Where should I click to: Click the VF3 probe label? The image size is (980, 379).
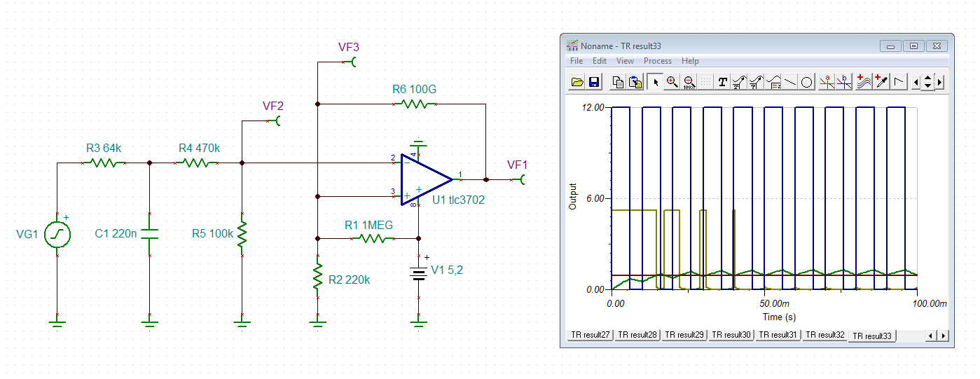349,47
